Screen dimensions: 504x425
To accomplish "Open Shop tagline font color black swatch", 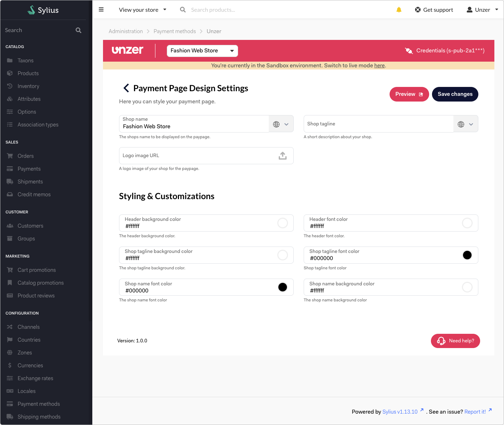I will point(467,255).
